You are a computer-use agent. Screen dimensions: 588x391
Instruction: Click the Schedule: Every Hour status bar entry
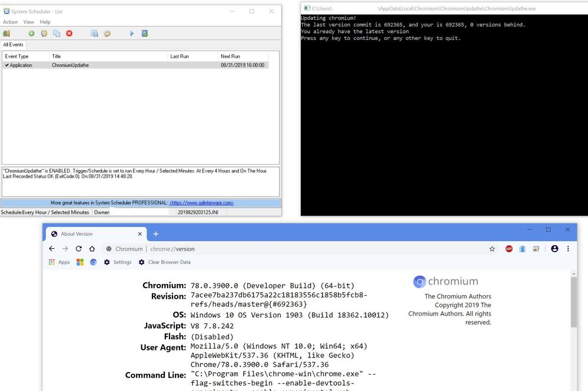click(x=45, y=212)
